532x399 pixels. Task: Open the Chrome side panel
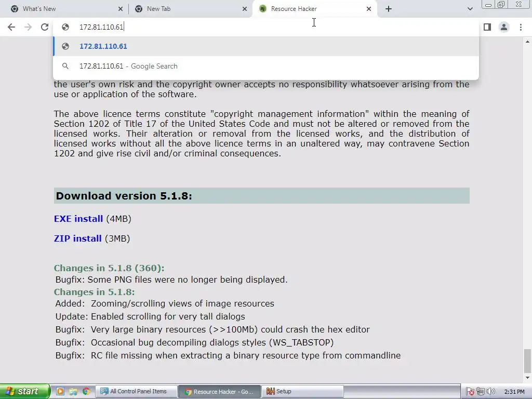[x=487, y=27]
